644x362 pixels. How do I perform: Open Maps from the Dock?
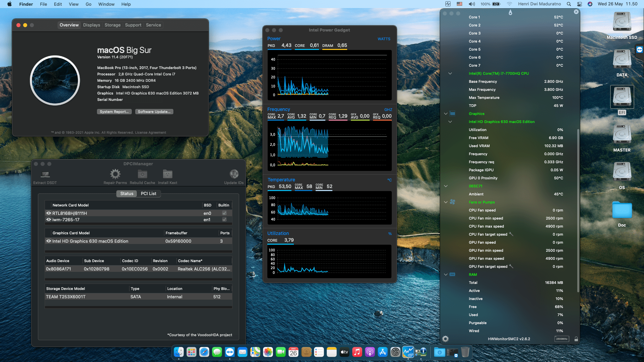pos(255,352)
